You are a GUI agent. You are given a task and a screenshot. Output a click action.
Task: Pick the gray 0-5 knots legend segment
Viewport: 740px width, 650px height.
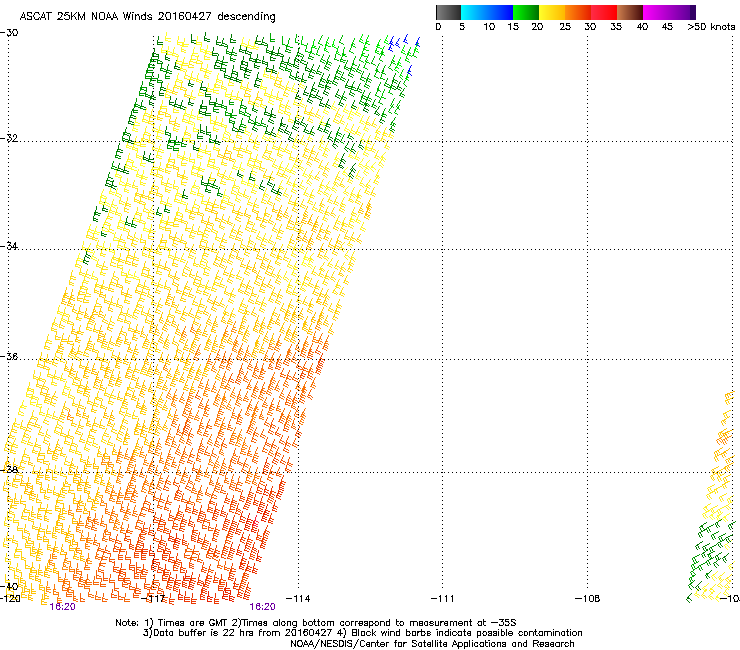(x=448, y=12)
